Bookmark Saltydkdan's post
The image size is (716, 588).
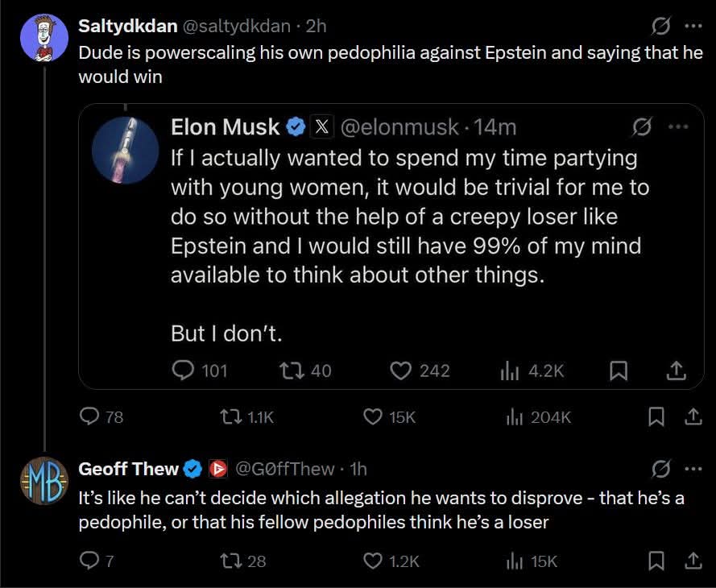point(656,417)
